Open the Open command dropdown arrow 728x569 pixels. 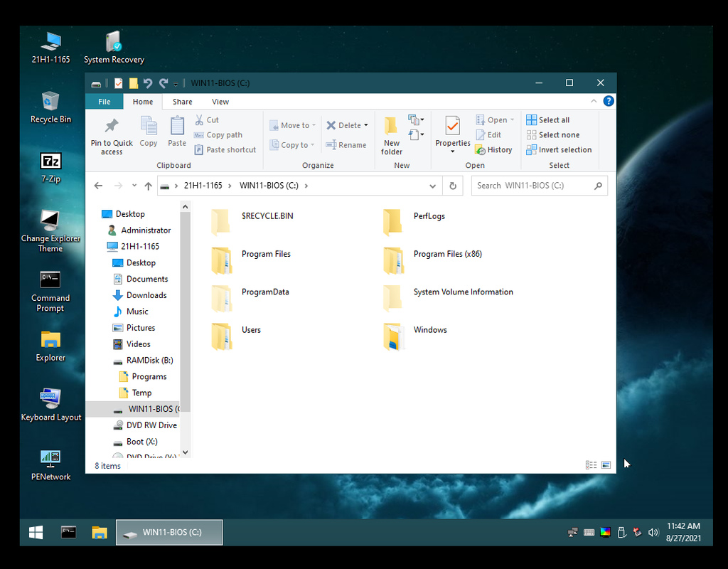click(x=512, y=119)
